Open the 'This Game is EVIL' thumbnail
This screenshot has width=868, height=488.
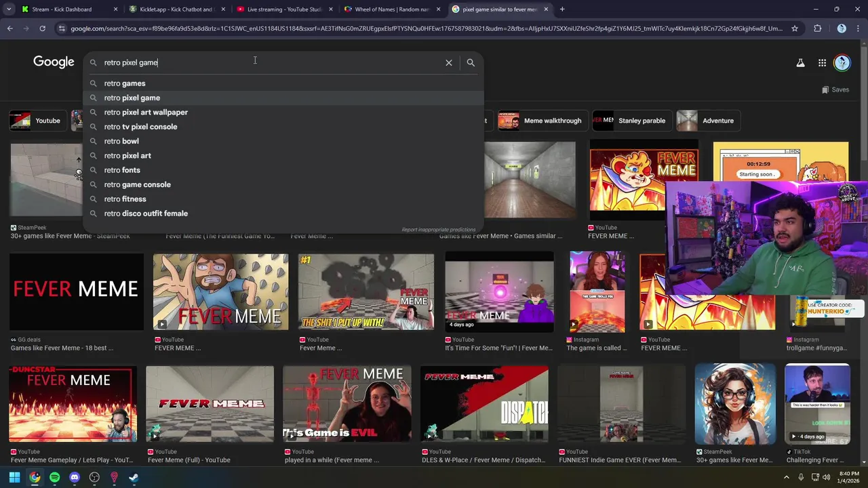(347, 404)
